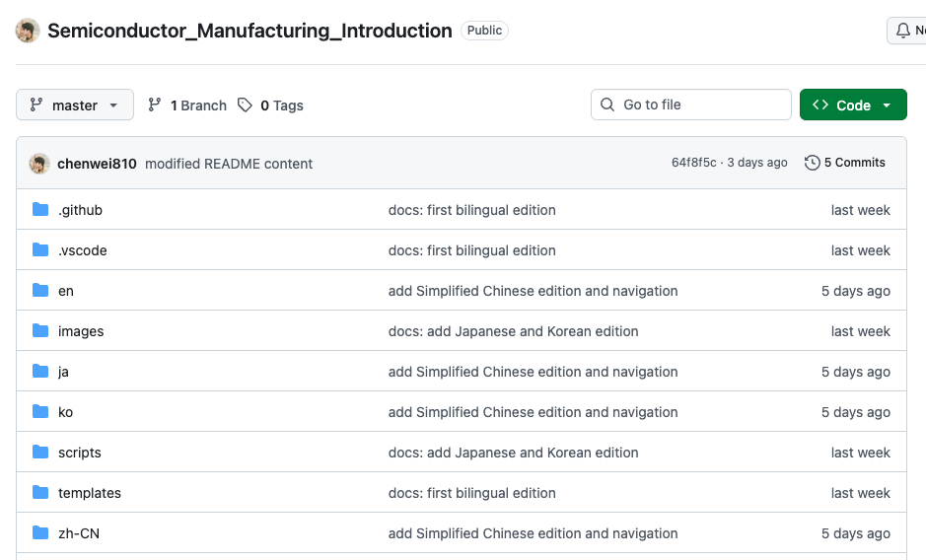Click the 'last week' date in the templates row
This screenshot has width=926, height=560.
(861, 493)
